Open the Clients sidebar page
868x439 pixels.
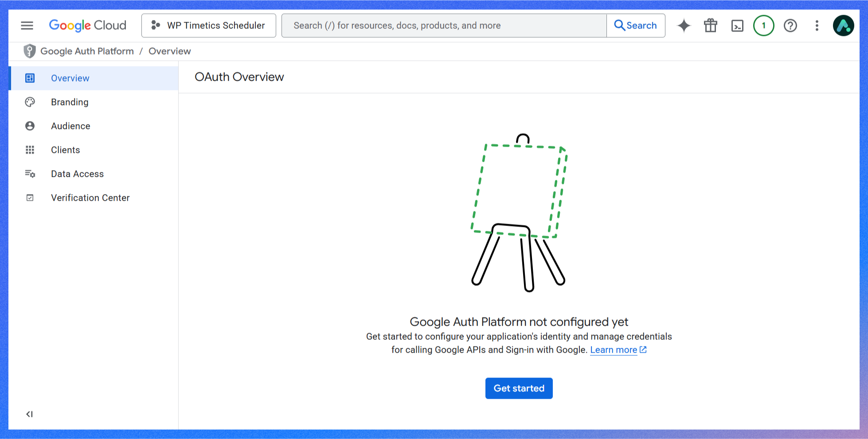(94, 150)
